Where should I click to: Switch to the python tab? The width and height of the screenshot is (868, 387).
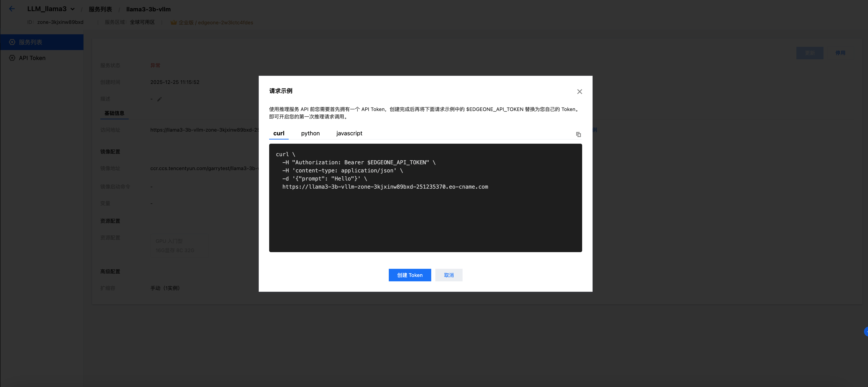click(x=310, y=133)
